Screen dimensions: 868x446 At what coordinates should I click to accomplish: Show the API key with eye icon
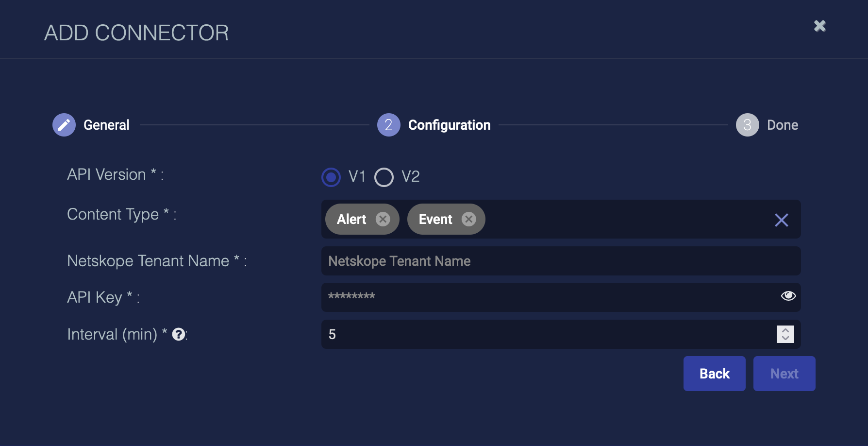pos(788,296)
